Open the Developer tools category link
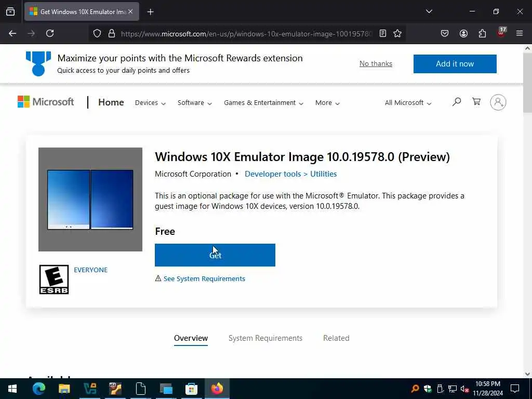 coord(273,174)
